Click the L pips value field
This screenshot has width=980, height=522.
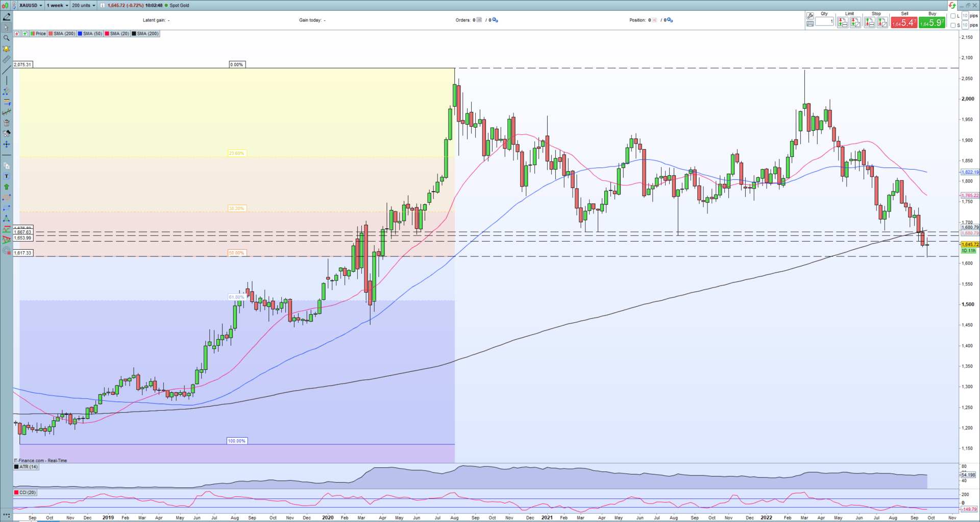[x=965, y=16]
